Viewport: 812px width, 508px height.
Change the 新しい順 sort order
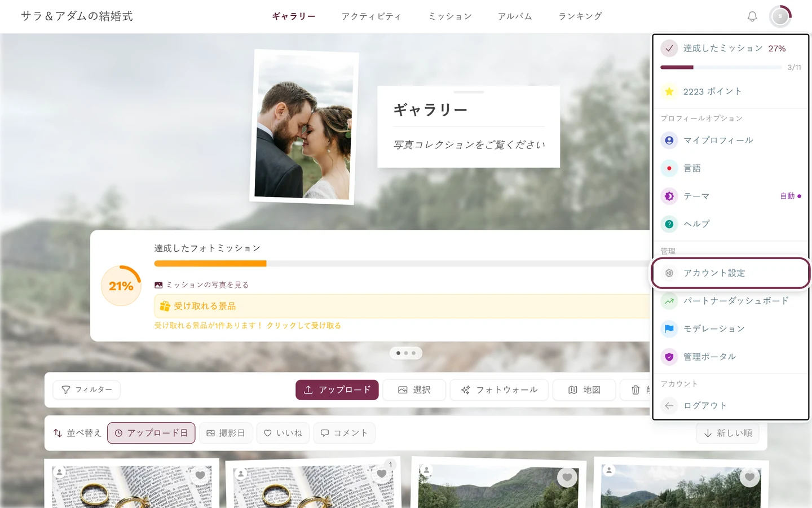tap(727, 433)
